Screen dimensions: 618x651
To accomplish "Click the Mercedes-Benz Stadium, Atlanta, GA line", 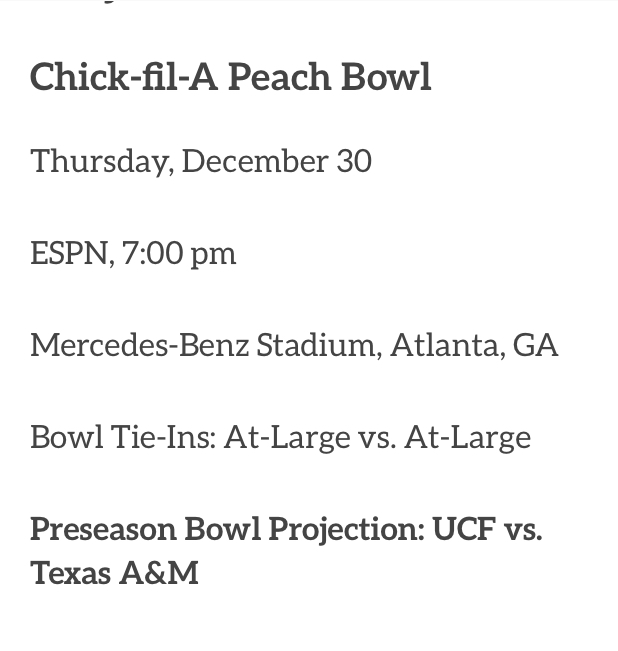I will click(294, 345).
